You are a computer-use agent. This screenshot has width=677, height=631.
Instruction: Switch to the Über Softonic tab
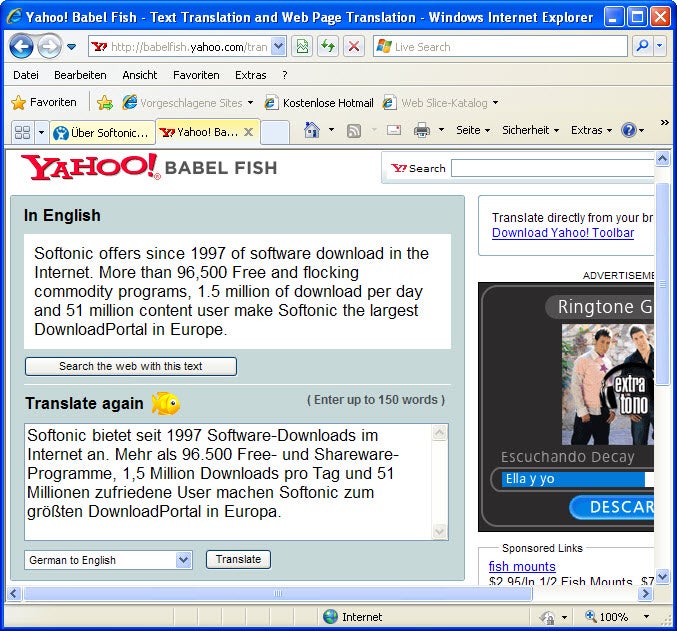tap(102, 133)
